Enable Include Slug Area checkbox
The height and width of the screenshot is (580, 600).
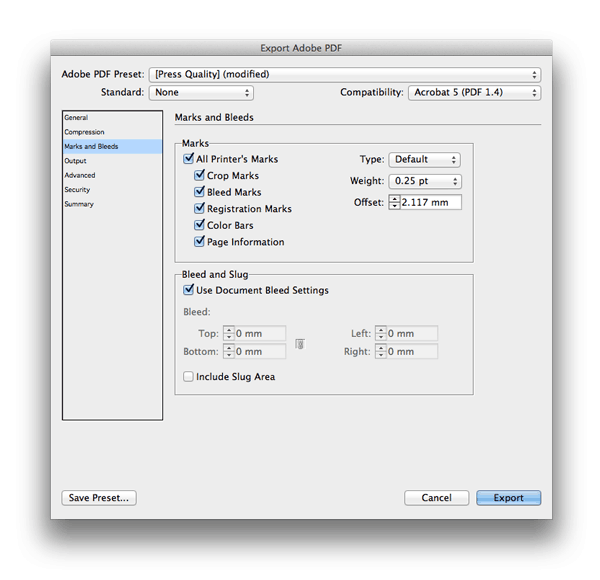[x=188, y=376]
